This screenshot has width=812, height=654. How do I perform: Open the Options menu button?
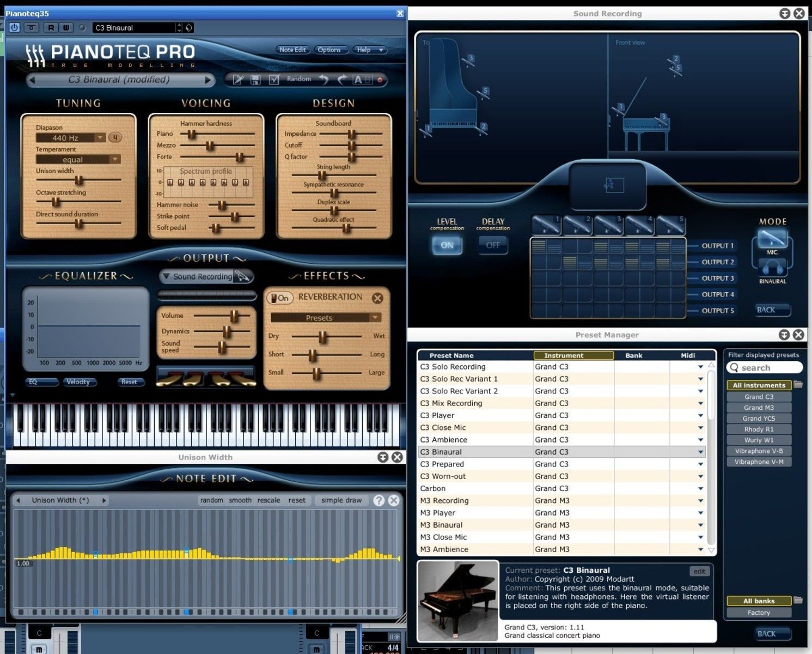click(329, 50)
